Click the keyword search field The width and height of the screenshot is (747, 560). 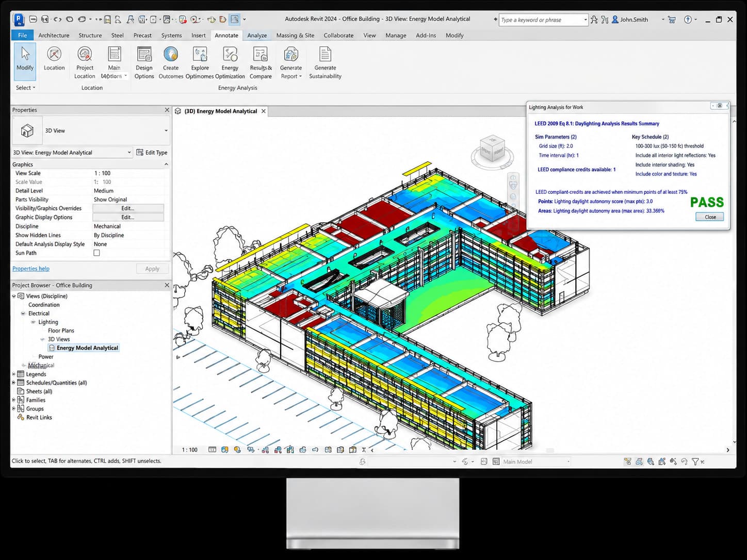coord(543,20)
